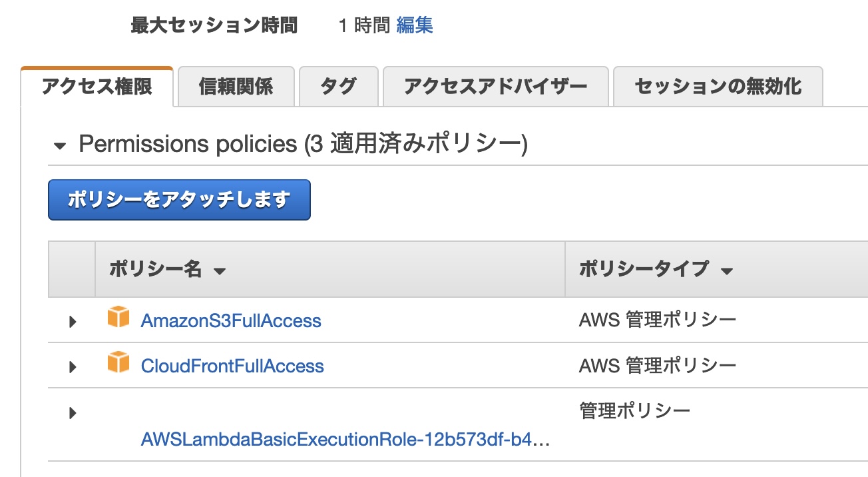Viewport: 868px width, 477px height.
Task: Click 編集 link for max session time
Action: click(x=415, y=26)
